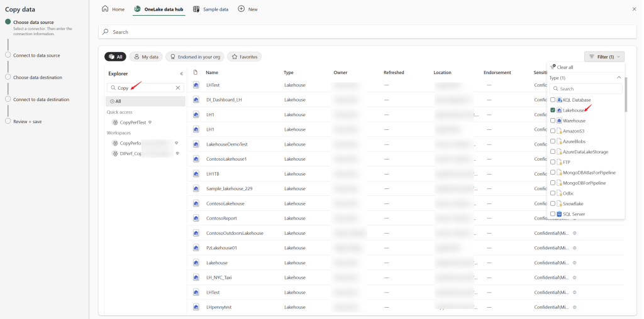644x319 pixels.
Task: Click the top Search input field
Action: click(x=367, y=31)
